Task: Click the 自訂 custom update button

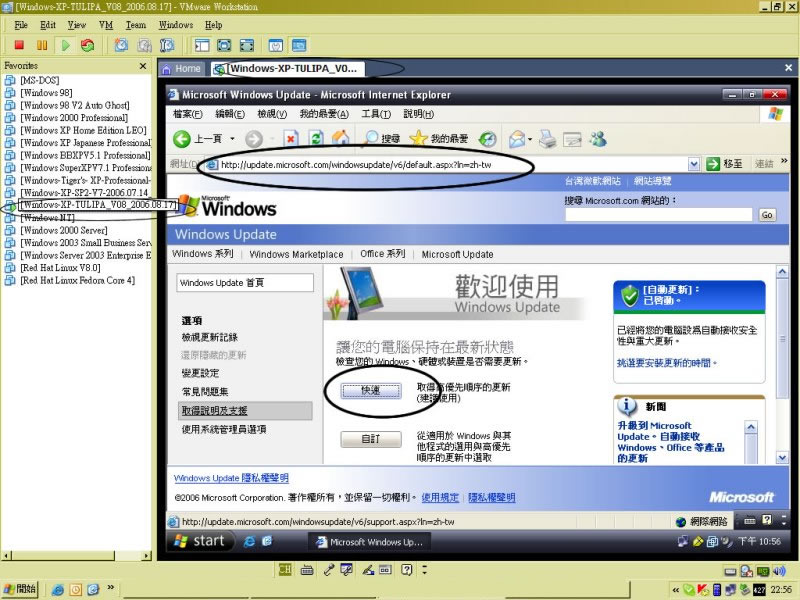Action: (371, 439)
